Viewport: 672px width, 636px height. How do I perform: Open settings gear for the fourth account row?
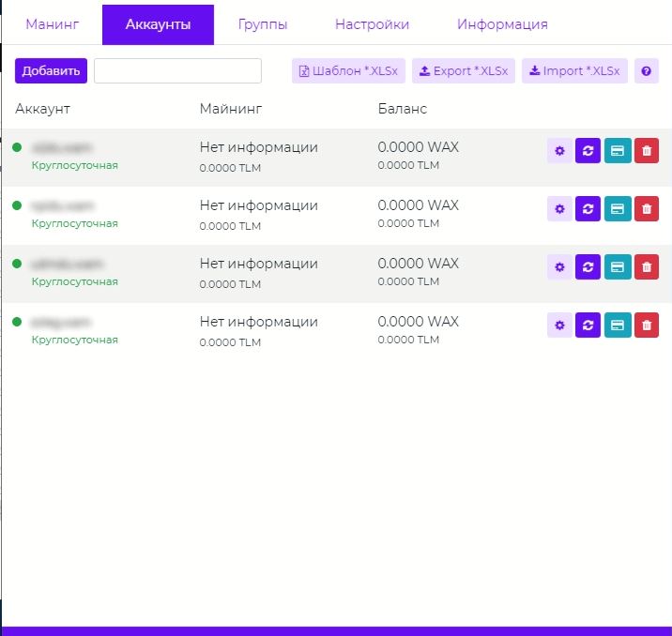[x=559, y=326]
